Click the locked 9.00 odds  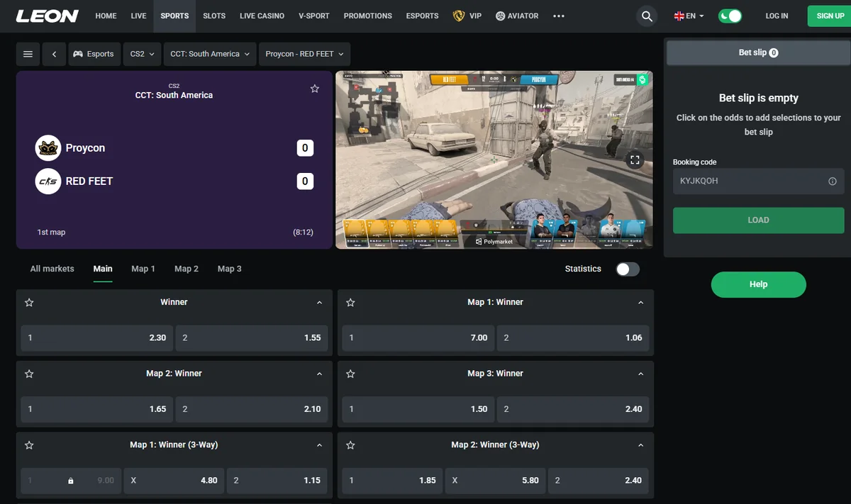point(70,481)
